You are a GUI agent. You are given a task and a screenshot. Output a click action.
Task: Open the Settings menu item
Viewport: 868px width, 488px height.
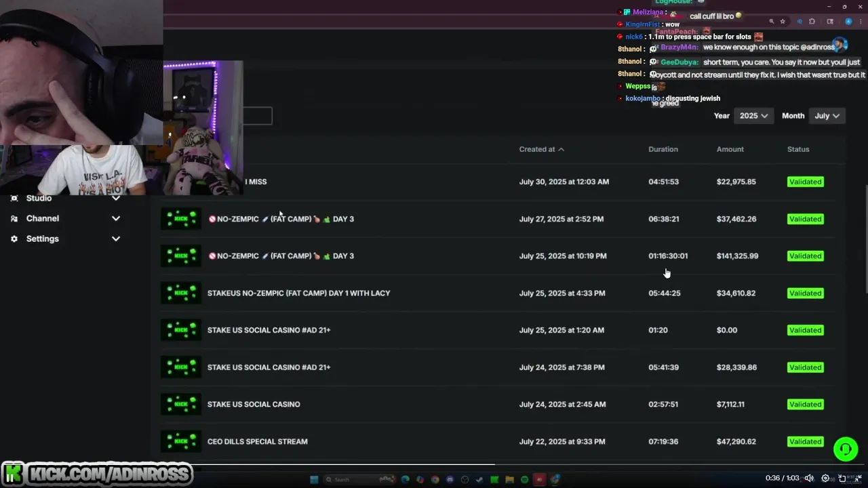click(x=43, y=239)
